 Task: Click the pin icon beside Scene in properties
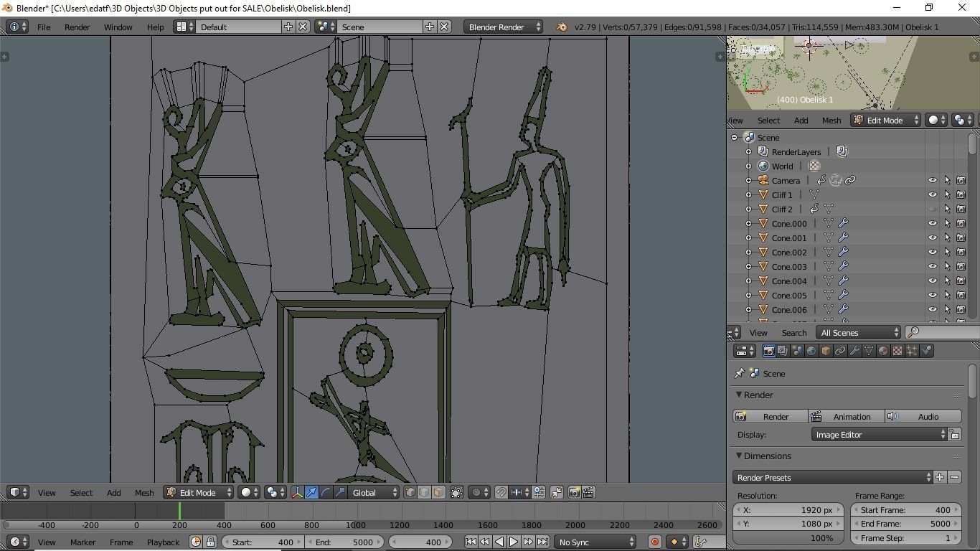740,374
